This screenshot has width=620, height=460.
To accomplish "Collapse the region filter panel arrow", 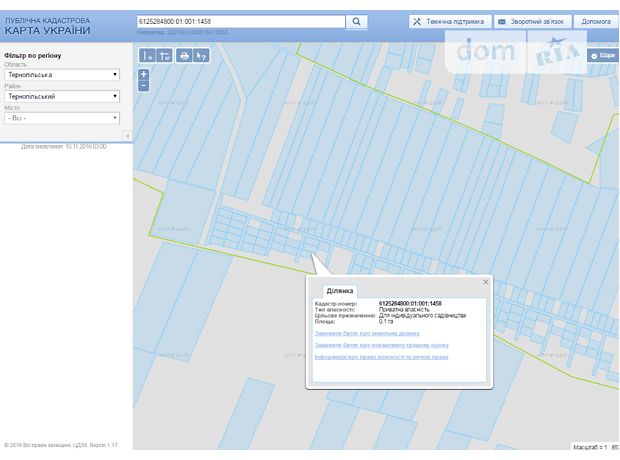I will [127, 136].
